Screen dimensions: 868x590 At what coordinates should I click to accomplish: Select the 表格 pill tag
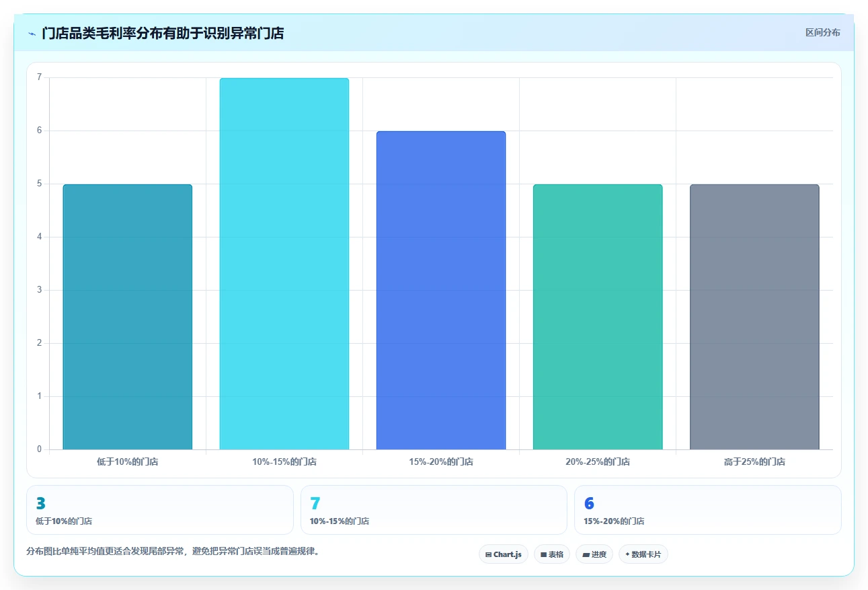pyautogui.click(x=552, y=554)
